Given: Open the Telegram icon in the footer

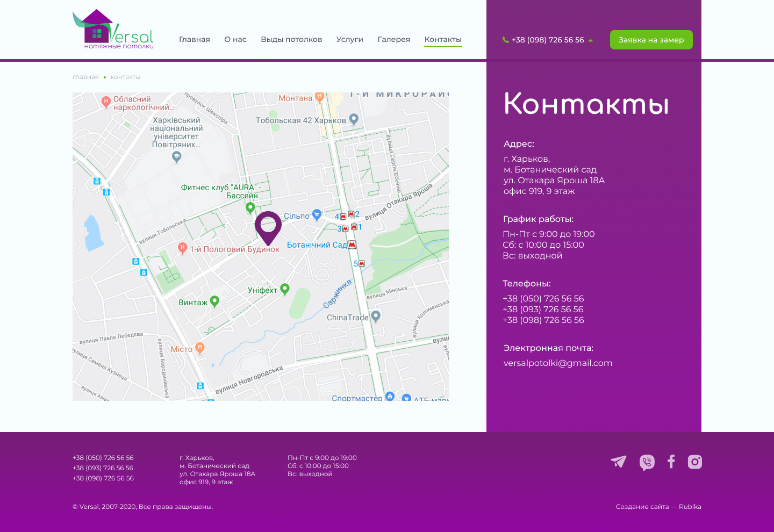Looking at the screenshot, I should point(619,462).
